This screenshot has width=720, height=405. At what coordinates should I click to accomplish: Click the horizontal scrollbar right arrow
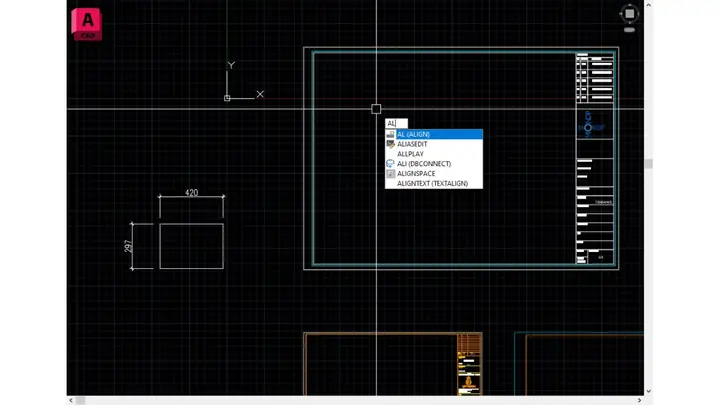point(639,400)
